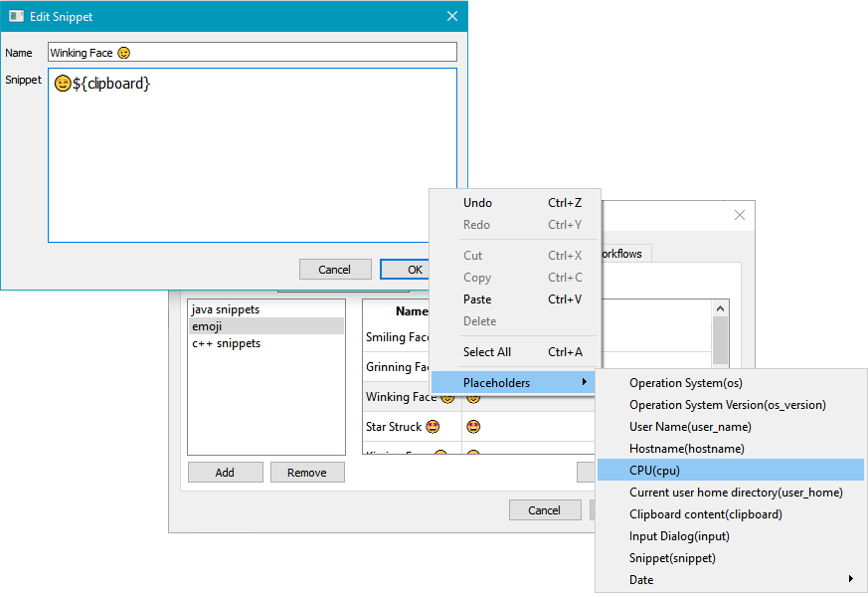Click inside the Snippet text area
This screenshot has width=868, height=597.
tap(253, 155)
